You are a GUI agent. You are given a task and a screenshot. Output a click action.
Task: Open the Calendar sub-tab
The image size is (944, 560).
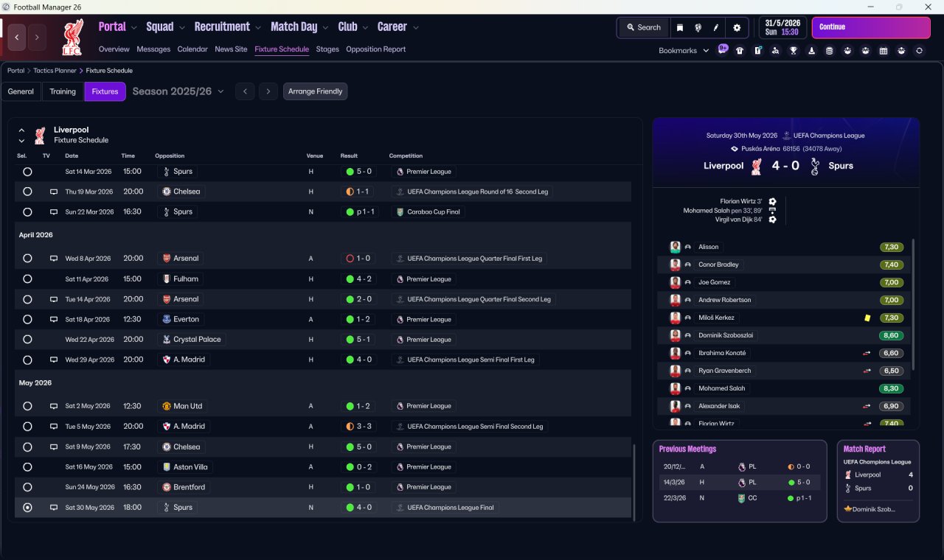[192, 49]
